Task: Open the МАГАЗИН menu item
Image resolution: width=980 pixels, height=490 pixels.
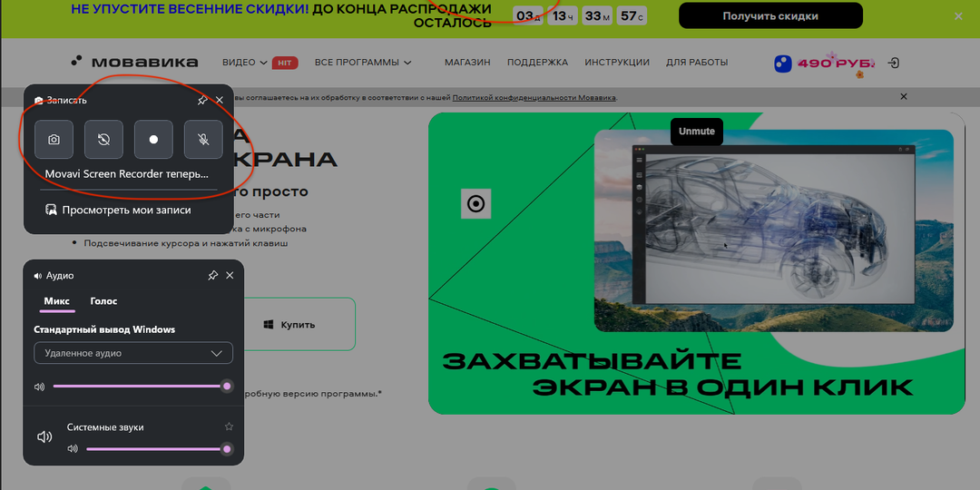Action: (x=467, y=63)
